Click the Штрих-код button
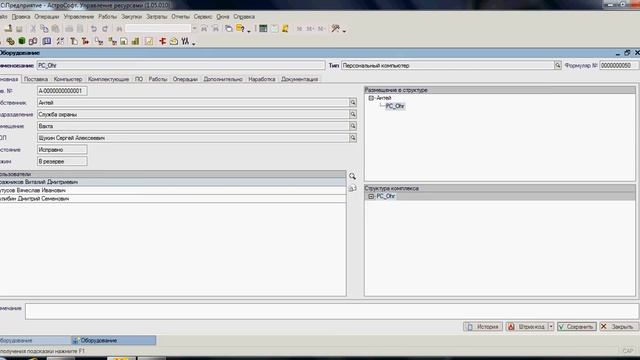The height and width of the screenshot is (360, 640). coord(527,327)
